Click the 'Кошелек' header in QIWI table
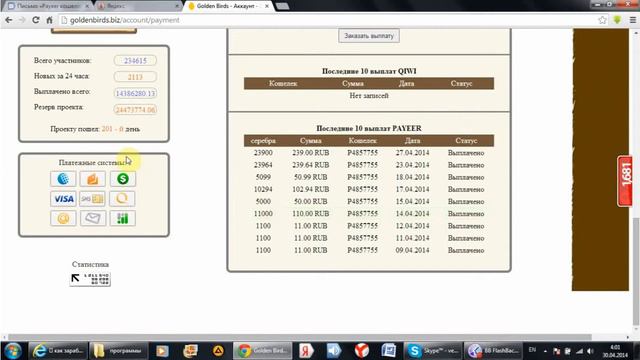The image size is (640, 360). tap(283, 84)
